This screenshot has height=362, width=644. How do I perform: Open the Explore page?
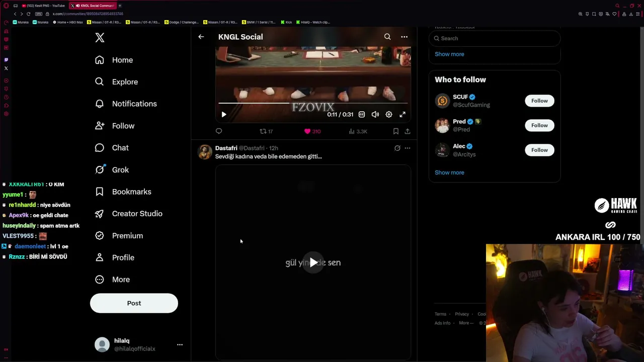click(x=116, y=82)
